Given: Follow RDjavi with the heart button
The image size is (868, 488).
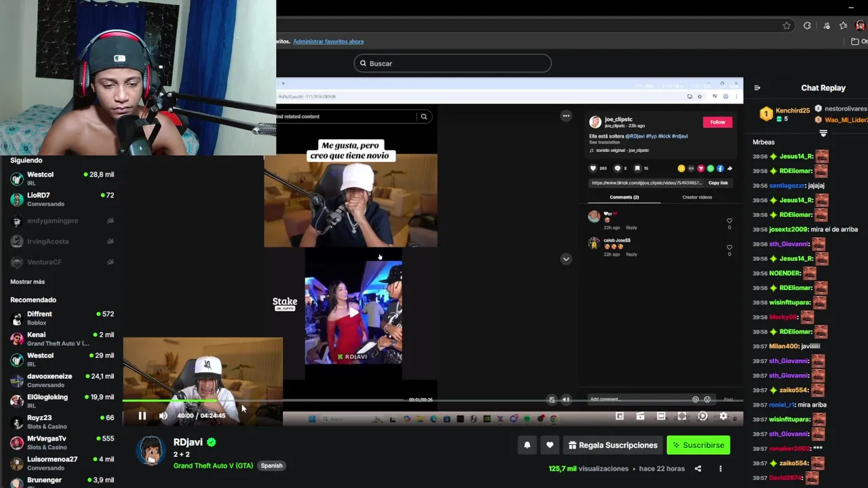Looking at the screenshot, I should pos(550,445).
